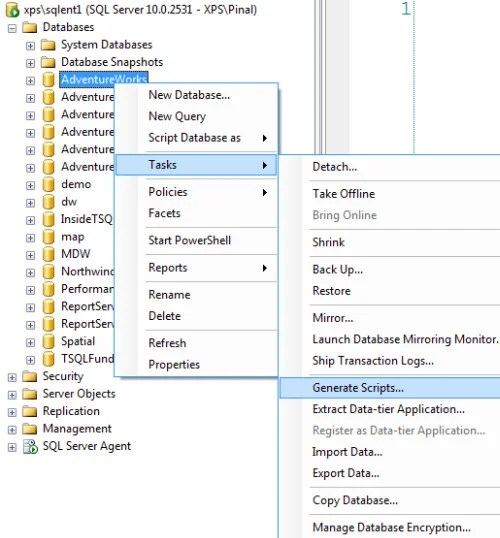This screenshot has width=500, height=538.
Task: Select the Spatial database tree item
Action: tap(78, 341)
